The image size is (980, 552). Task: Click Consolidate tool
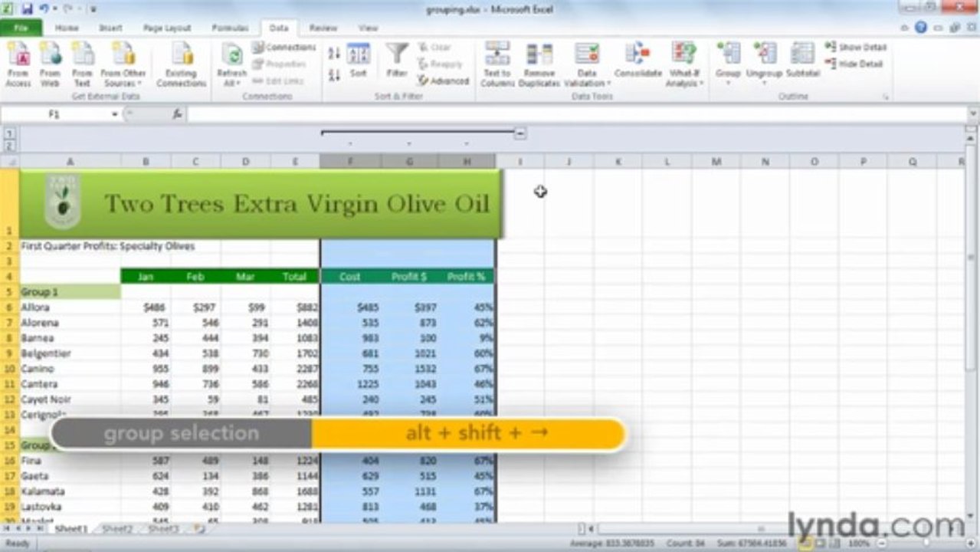(x=637, y=61)
